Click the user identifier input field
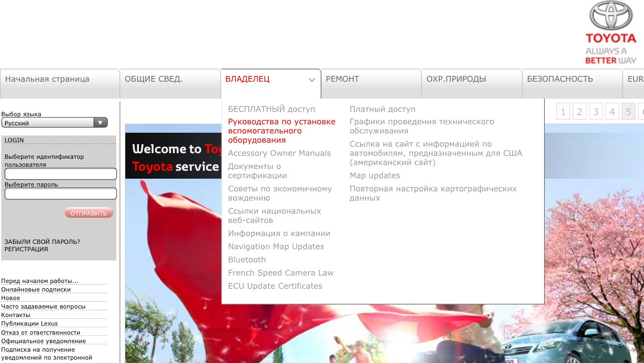Viewport: 644px width, 363px height. coord(60,174)
